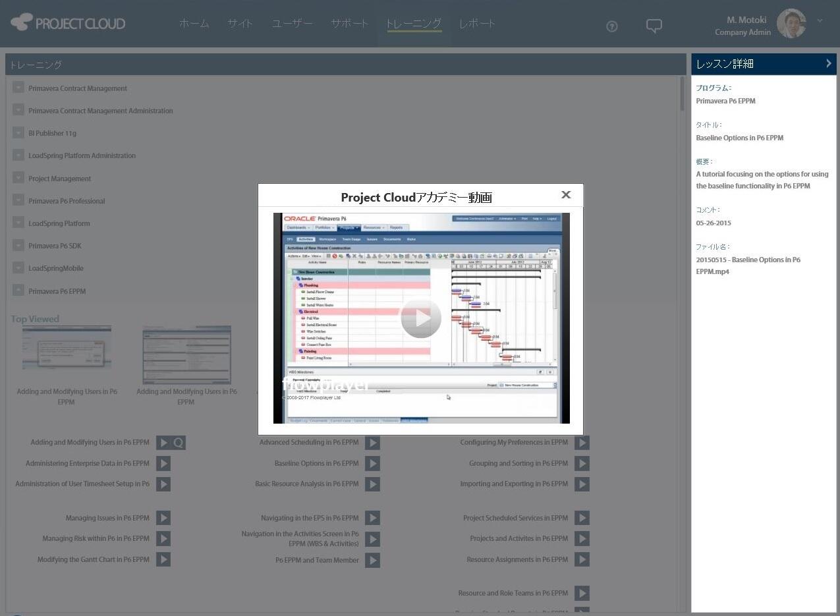
Task: Play Importing and Exporting in P6 EPPM
Action: click(582, 484)
